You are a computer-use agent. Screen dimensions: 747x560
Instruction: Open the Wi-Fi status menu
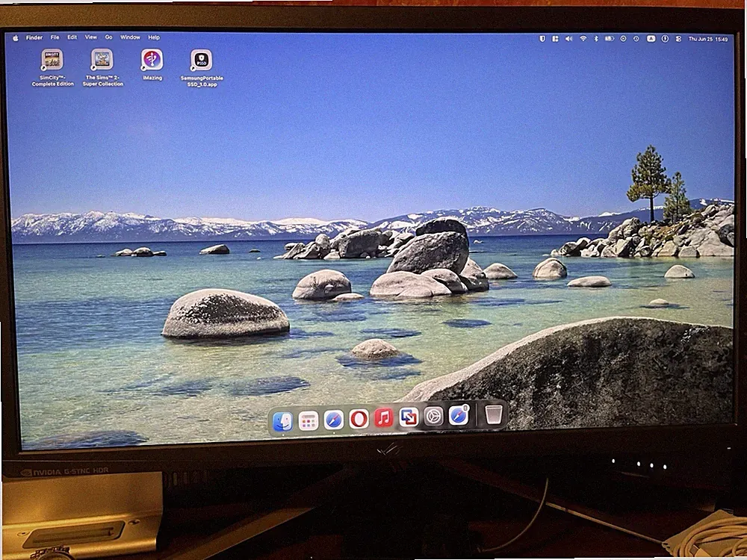point(583,39)
